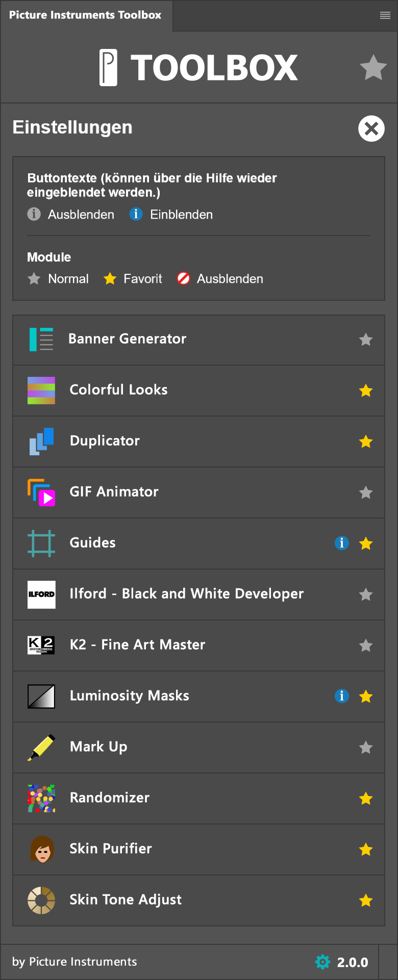Click the Banner Generator module icon
This screenshot has height=980, width=398.
(x=41, y=340)
